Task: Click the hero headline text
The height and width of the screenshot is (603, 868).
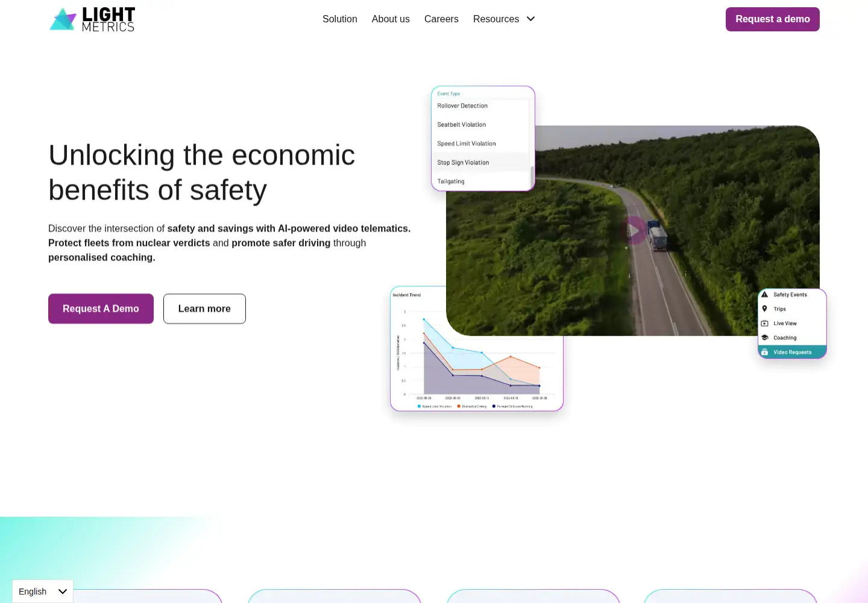Action: click(202, 172)
